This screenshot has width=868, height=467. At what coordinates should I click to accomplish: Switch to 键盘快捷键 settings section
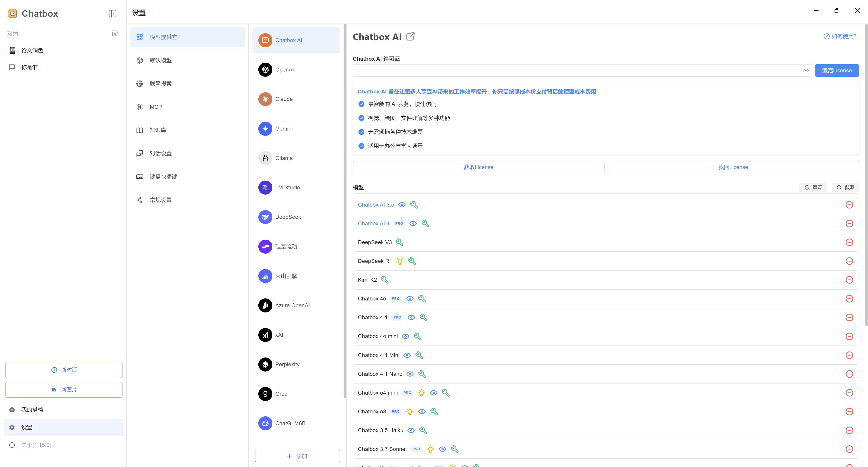pos(163,177)
